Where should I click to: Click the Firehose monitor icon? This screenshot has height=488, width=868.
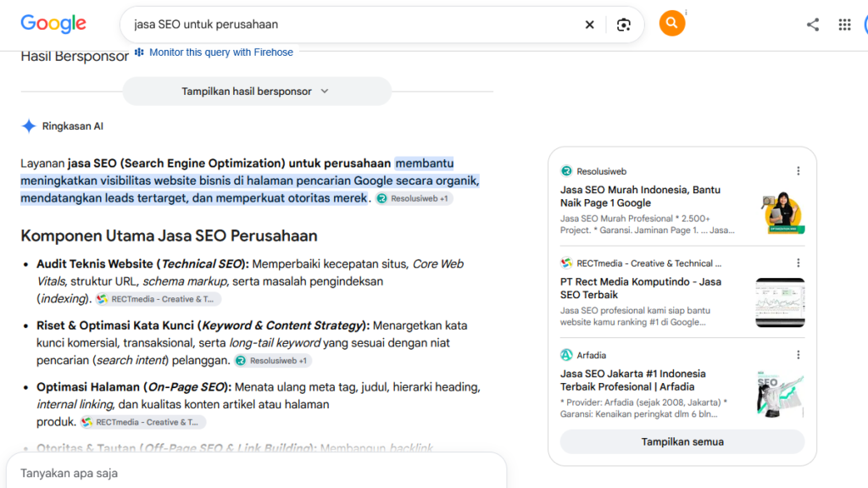click(139, 52)
